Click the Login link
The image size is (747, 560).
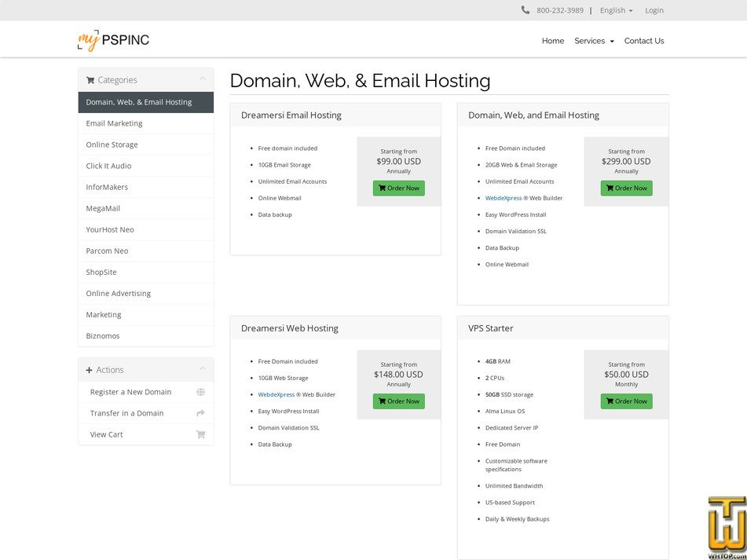654,10
